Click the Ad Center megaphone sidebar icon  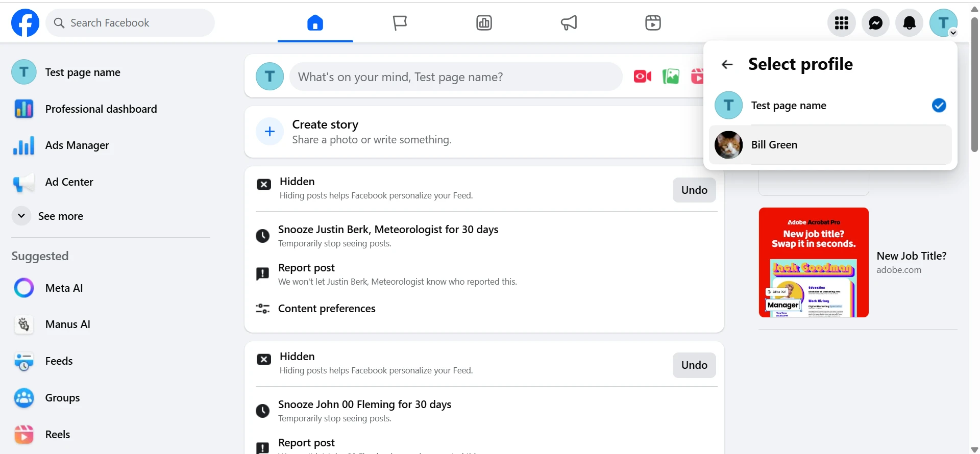[x=24, y=183]
